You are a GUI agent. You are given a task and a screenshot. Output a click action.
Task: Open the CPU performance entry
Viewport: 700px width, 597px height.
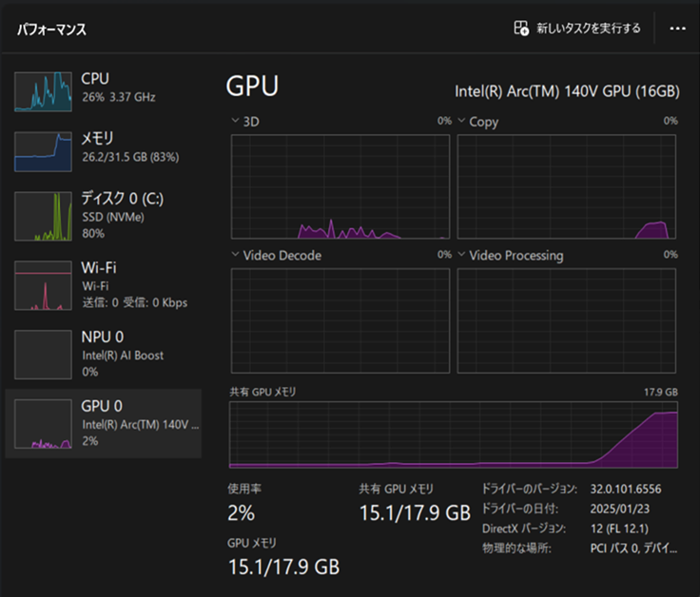[x=103, y=91]
